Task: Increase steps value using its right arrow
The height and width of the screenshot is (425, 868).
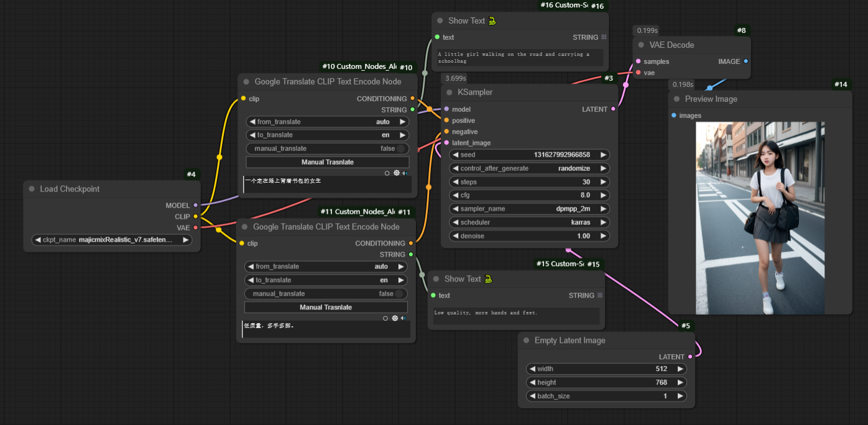Action: pos(603,182)
